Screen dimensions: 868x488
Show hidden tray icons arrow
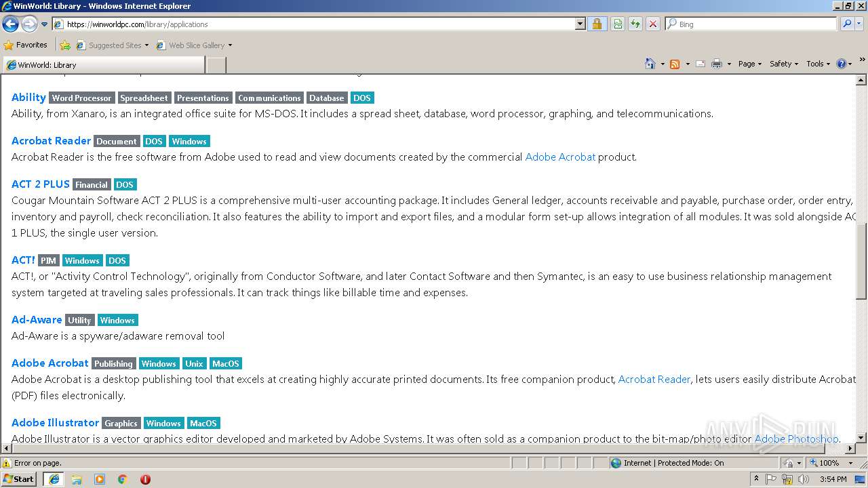point(756,479)
